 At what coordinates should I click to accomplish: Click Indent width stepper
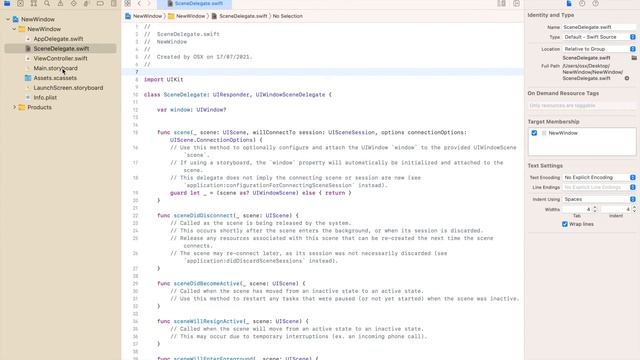coord(634,209)
